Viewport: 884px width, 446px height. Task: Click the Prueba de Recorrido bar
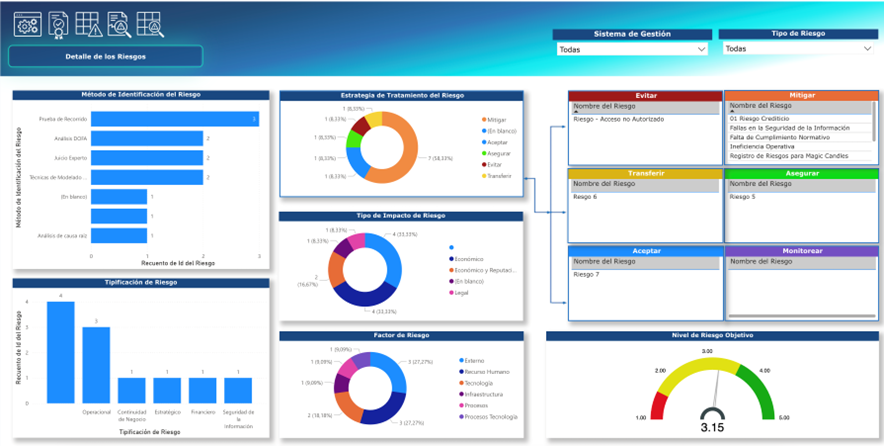[x=175, y=119]
